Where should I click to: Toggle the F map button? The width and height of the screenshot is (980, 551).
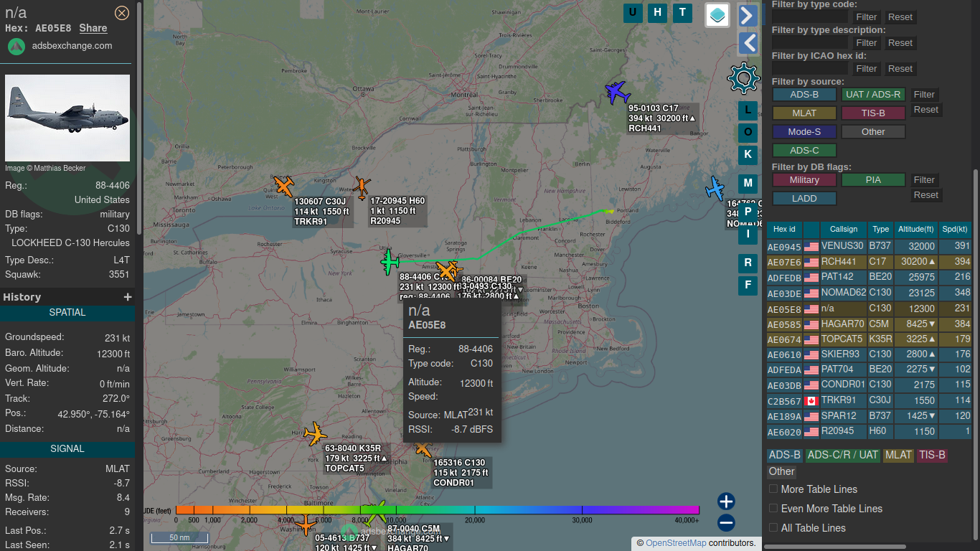[748, 286]
